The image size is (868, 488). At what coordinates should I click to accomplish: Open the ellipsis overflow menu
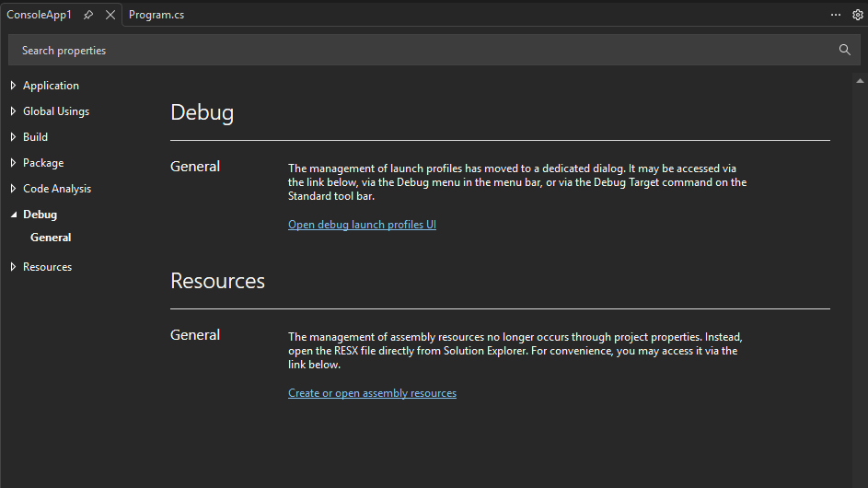click(836, 15)
